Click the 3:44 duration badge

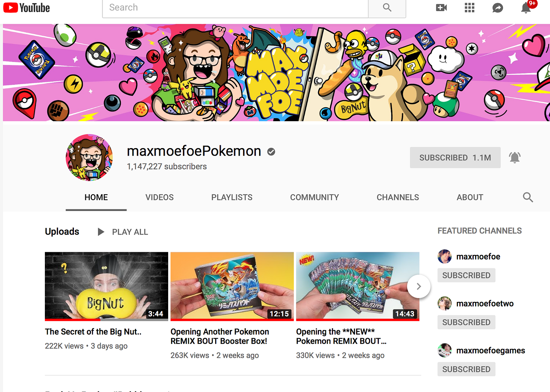(x=156, y=314)
